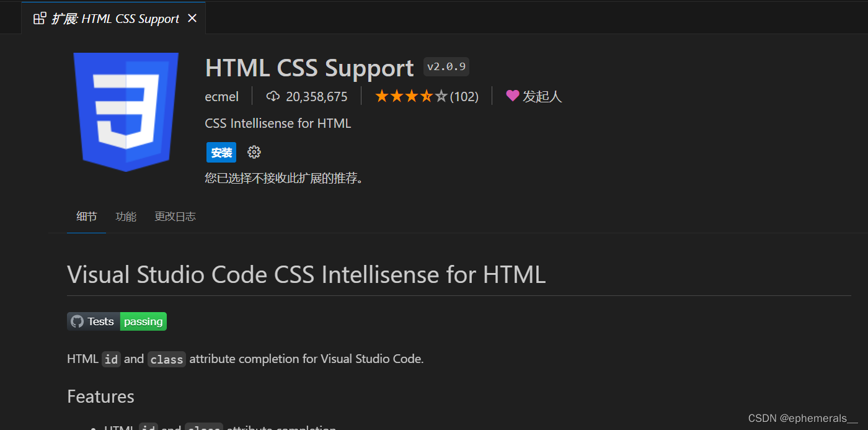Click the HTML CSS Support extension title
The image size is (868, 430).
click(309, 68)
